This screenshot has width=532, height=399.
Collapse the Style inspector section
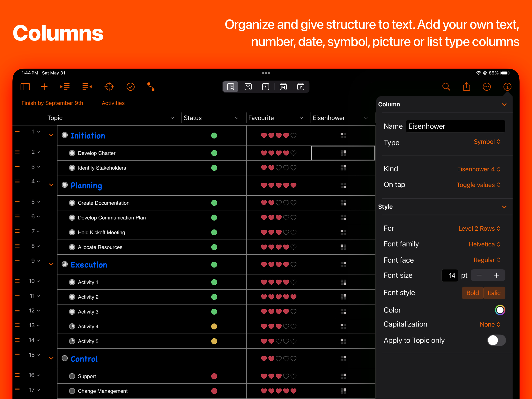pyautogui.click(x=504, y=207)
